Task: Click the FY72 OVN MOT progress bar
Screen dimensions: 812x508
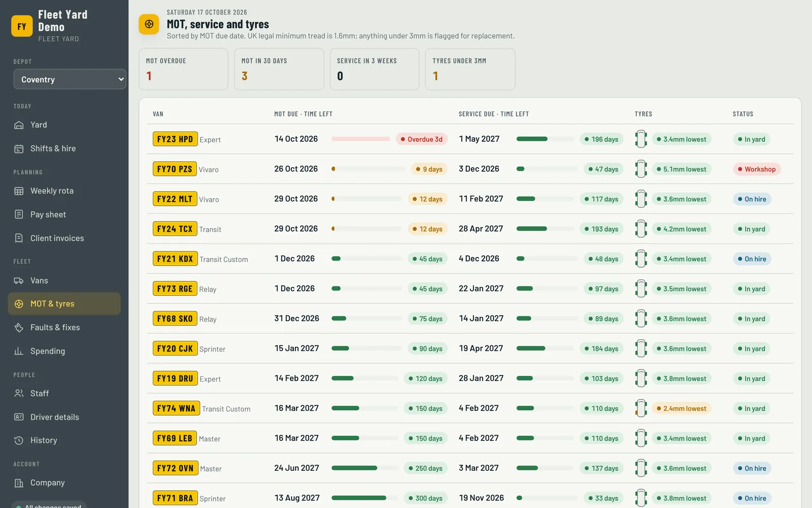Action: click(365, 468)
